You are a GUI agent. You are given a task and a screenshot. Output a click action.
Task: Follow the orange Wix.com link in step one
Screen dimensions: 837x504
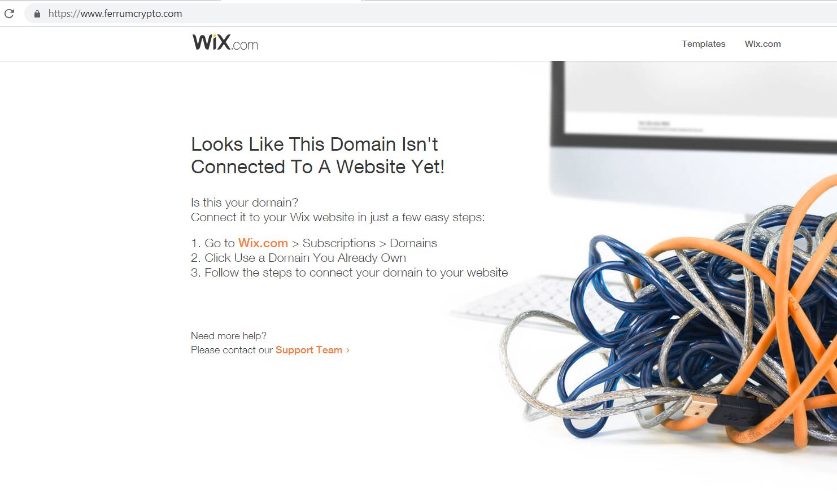point(263,243)
